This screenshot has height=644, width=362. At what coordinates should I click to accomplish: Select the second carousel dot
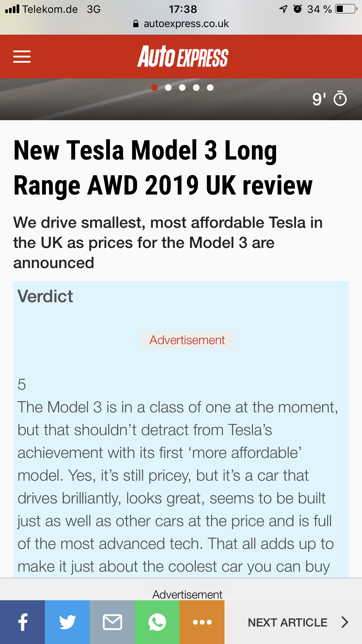click(x=168, y=87)
